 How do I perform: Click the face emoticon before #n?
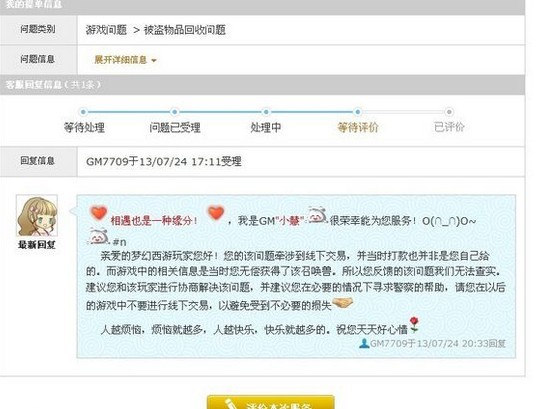coord(98,236)
